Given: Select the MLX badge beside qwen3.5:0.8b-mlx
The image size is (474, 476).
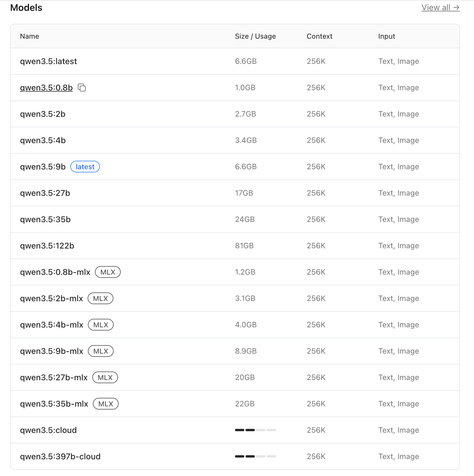Looking at the screenshot, I should point(108,272).
